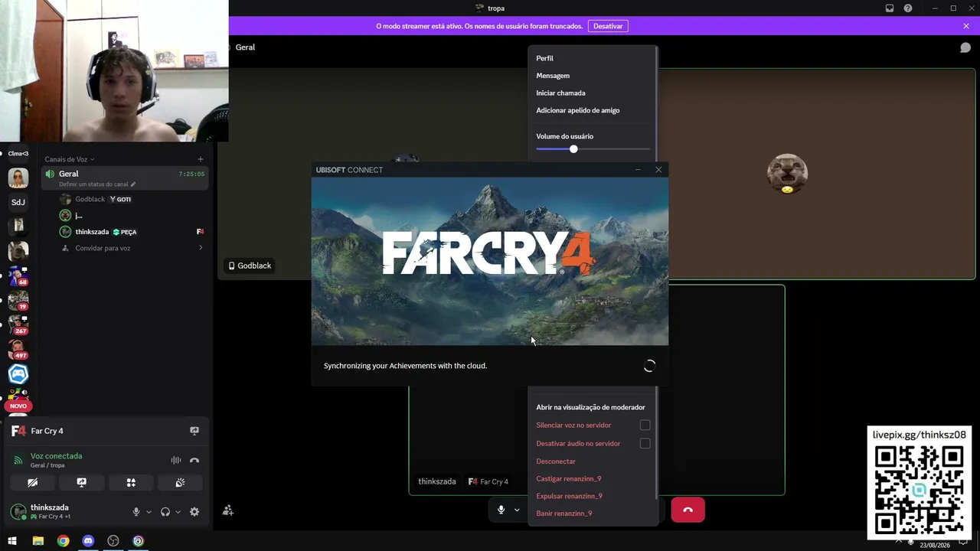
Task: Open noise suppression waveform icon
Action: point(176,460)
